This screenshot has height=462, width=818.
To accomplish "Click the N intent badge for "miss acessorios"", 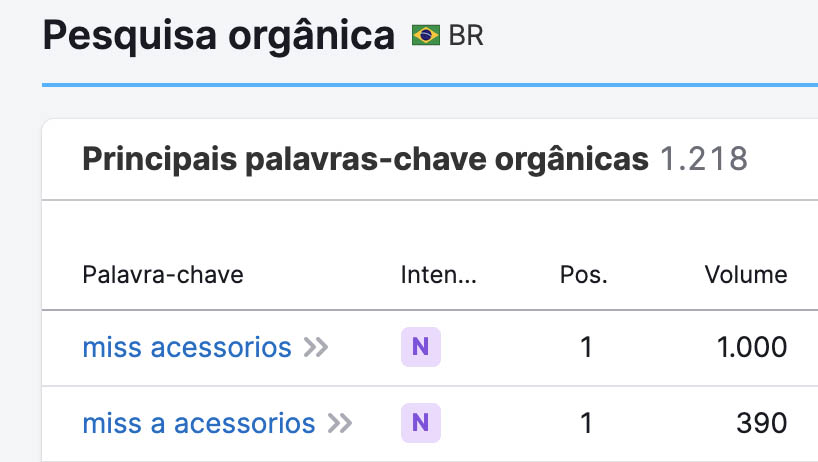I will [420, 347].
